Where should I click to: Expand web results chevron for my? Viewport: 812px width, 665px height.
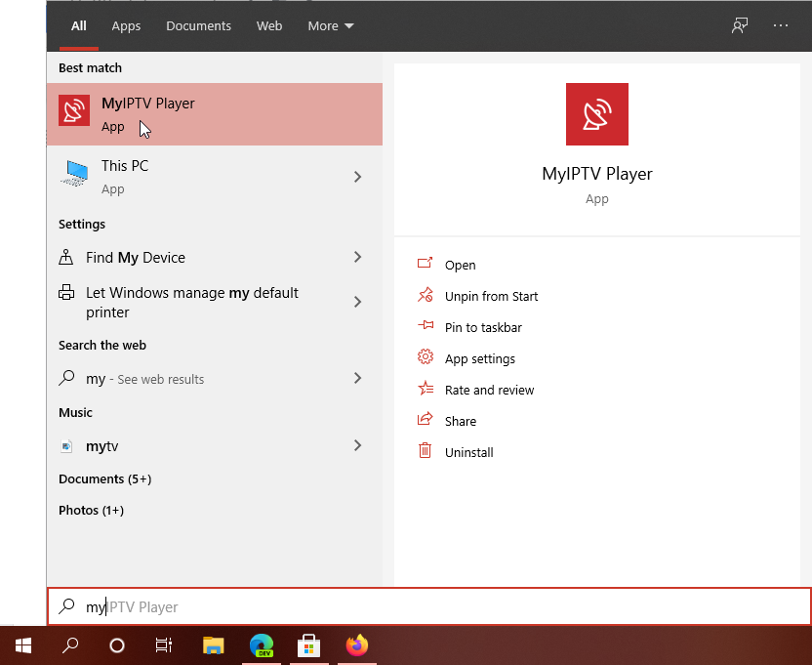coord(357,378)
